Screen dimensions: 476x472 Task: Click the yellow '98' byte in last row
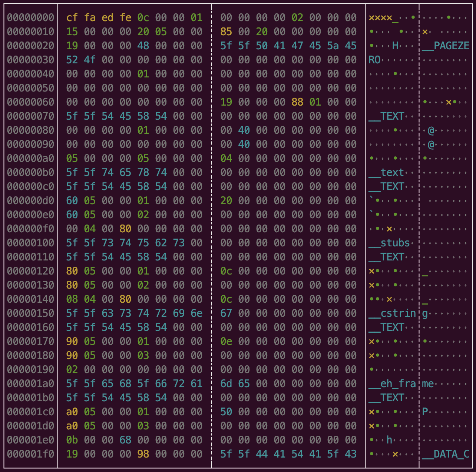click(143, 454)
